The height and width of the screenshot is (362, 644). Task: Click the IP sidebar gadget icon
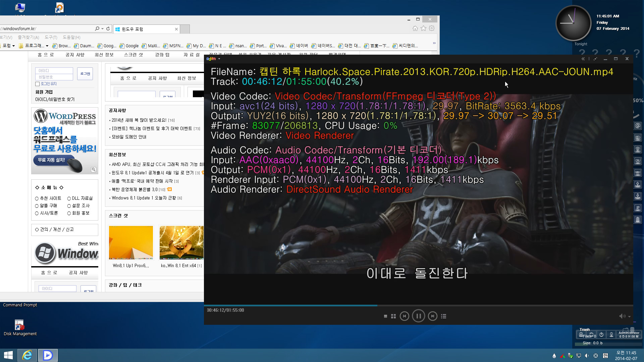[x=638, y=208]
